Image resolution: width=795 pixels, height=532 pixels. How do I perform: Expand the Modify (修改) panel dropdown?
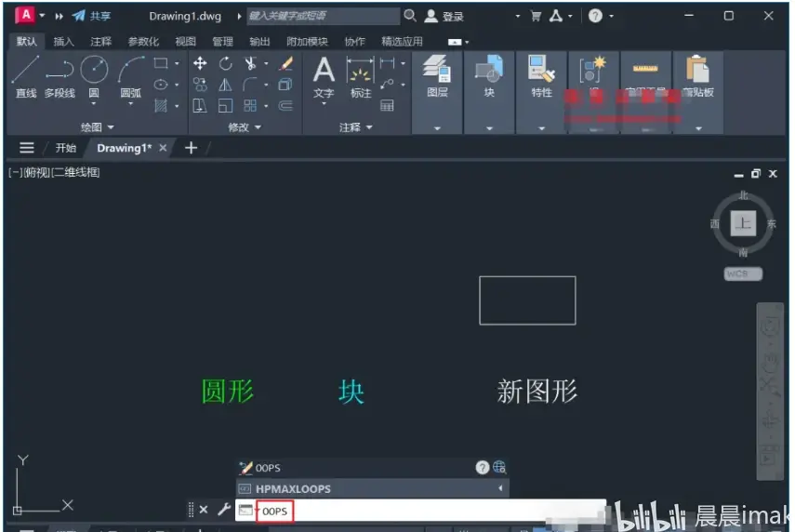tap(244, 126)
